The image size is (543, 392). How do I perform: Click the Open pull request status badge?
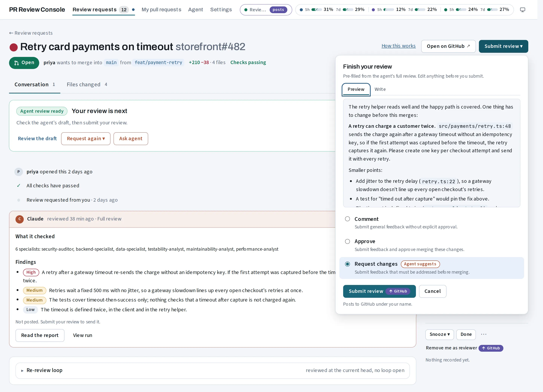[24, 63]
